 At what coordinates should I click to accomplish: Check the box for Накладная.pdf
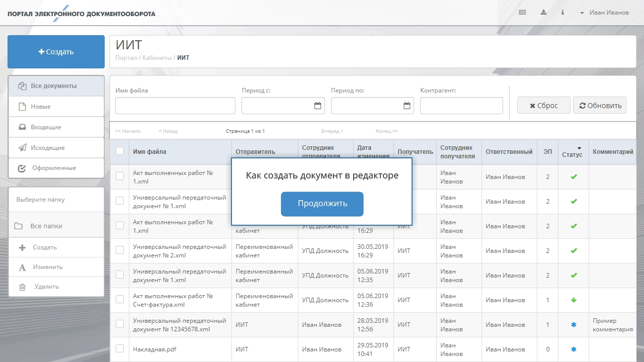(120, 348)
